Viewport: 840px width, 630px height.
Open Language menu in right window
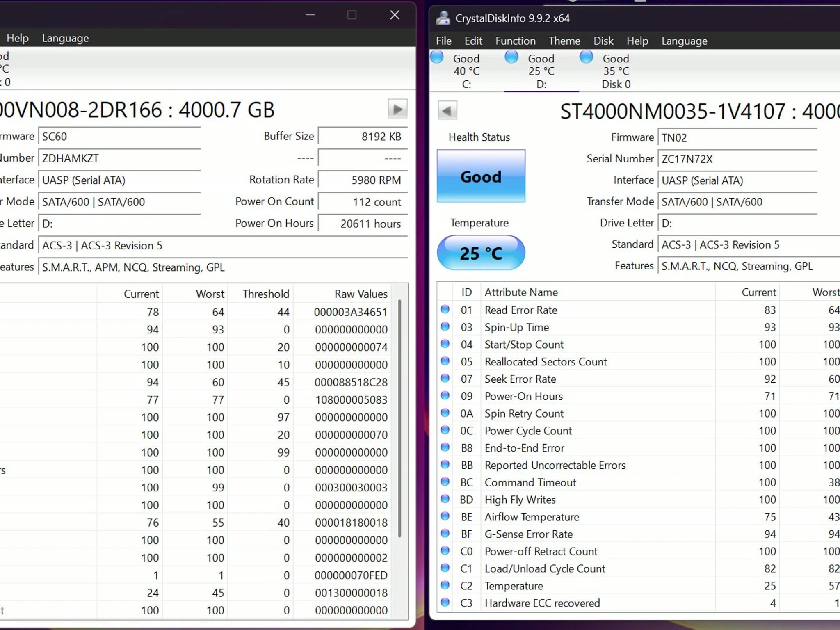click(685, 41)
